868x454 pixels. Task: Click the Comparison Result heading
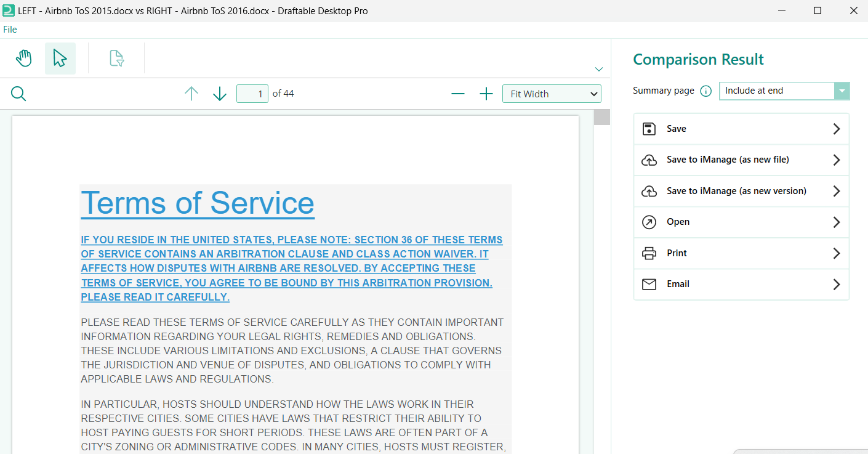pos(698,60)
